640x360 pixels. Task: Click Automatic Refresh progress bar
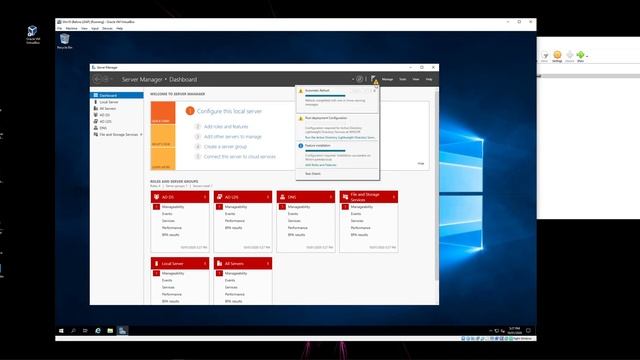[325, 96]
